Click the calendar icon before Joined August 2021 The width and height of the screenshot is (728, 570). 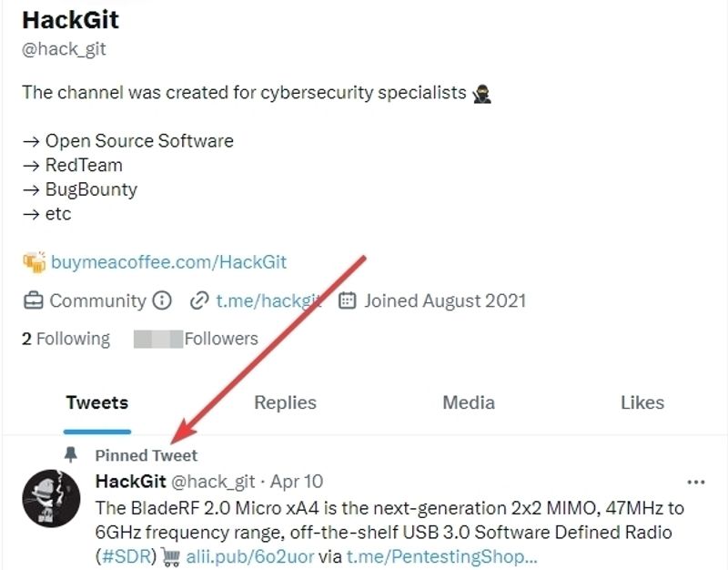pos(348,300)
